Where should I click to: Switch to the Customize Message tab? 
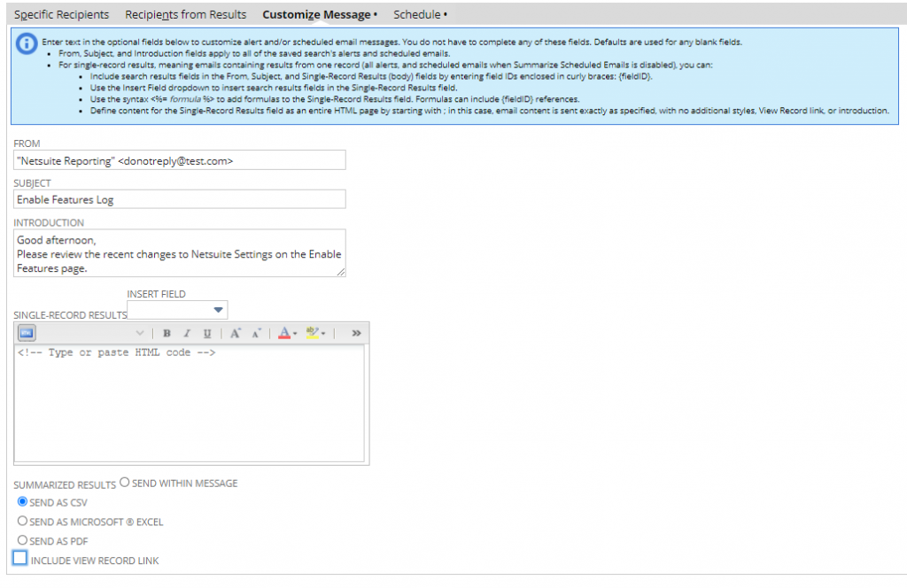coord(319,14)
